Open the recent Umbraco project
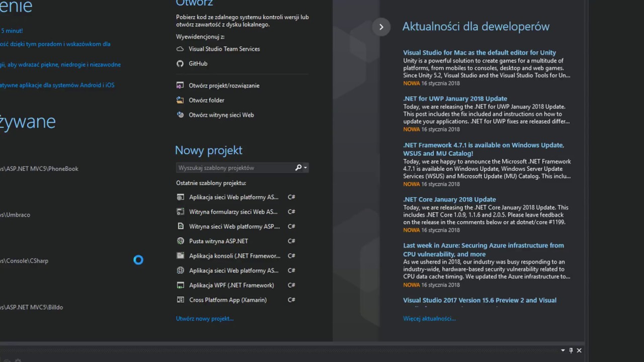This screenshot has width=644, height=362. [x=15, y=215]
